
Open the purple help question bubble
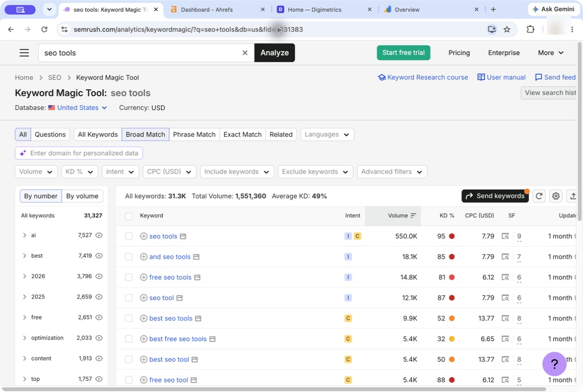554,364
